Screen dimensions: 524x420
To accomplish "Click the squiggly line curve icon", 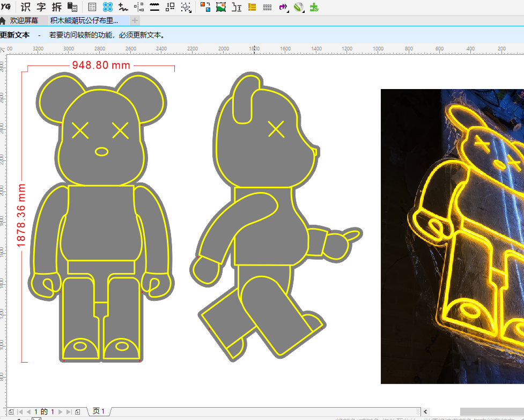I will 123,7.
